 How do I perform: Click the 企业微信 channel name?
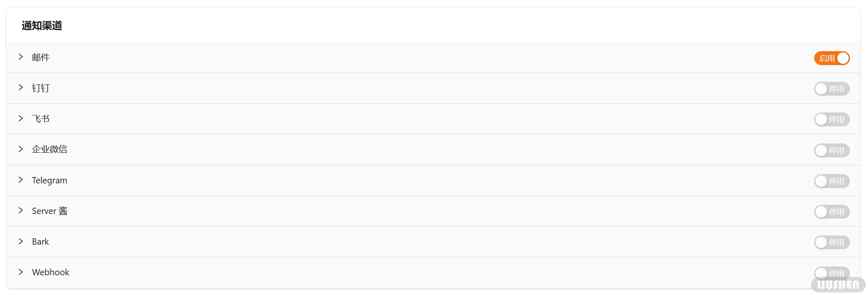click(x=50, y=149)
